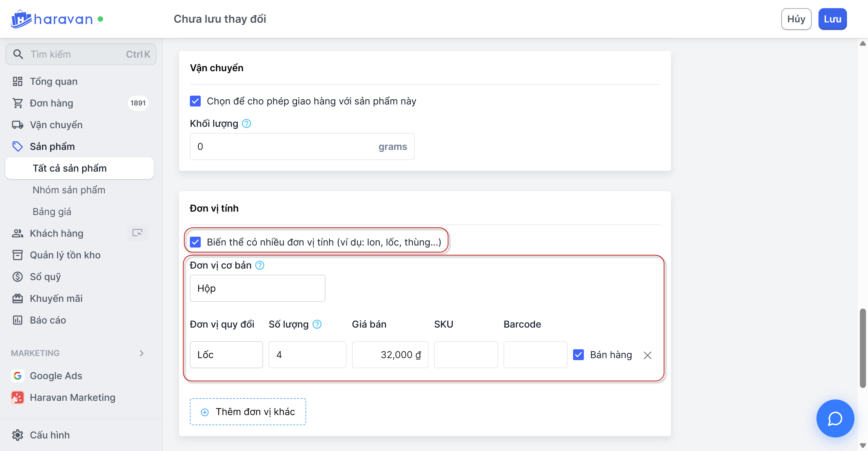The width and height of the screenshot is (868, 451).
Task: Click the Khách hàng external view icon
Action: 137,233
